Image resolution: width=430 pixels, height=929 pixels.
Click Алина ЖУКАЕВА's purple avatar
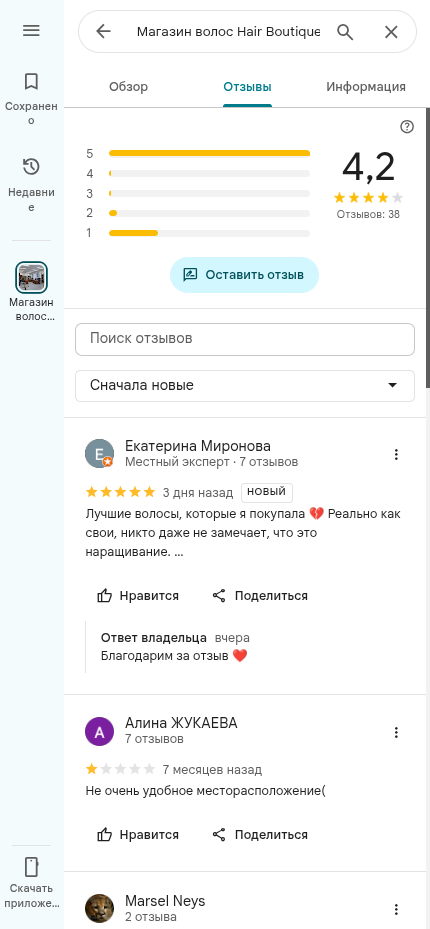point(100,731)
